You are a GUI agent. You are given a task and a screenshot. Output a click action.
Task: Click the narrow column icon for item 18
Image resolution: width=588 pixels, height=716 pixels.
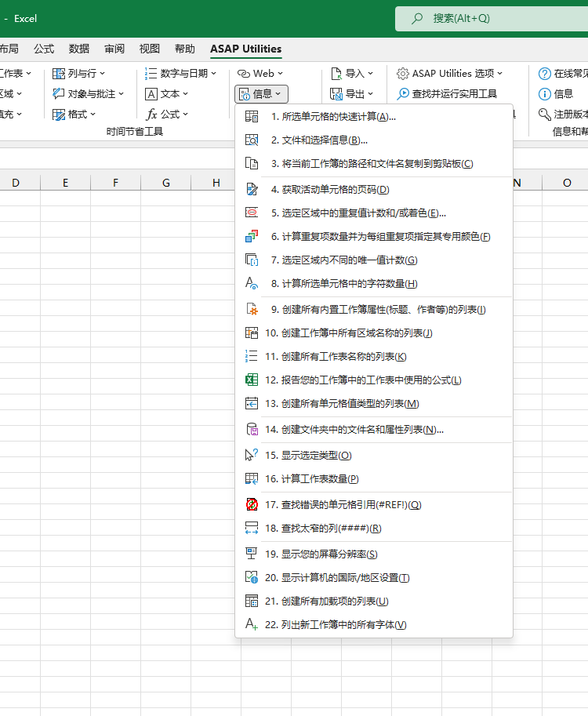point(252,529)
